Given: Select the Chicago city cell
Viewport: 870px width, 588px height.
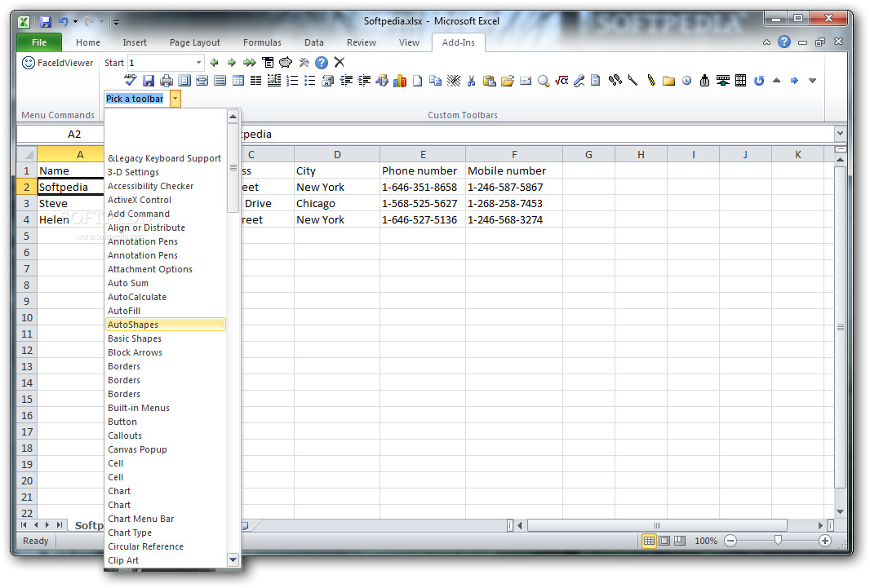Looking at the screenshot, I should point(337,203).
